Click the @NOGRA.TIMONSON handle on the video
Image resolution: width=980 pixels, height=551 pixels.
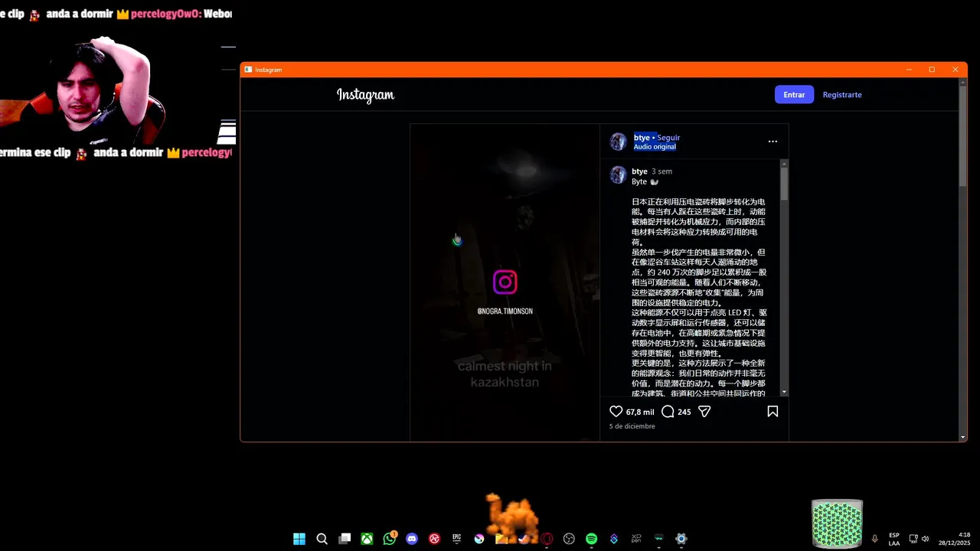pos(505,311)
